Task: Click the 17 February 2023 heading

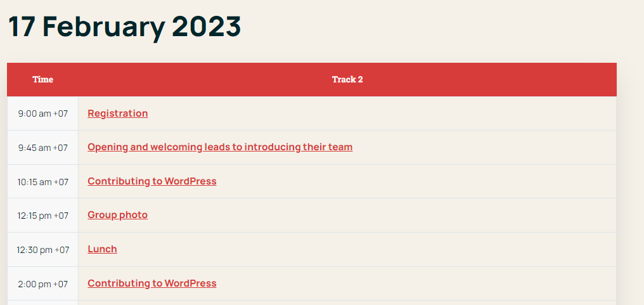Action: 124,26
